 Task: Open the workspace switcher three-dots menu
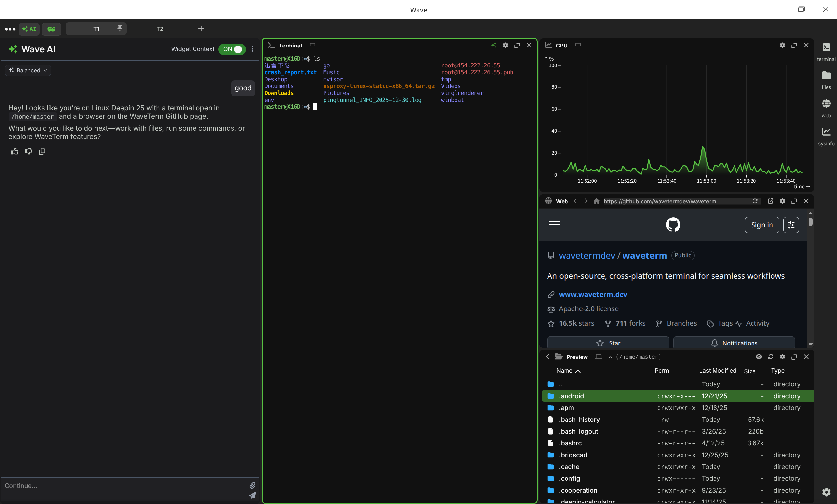point(10,29)
